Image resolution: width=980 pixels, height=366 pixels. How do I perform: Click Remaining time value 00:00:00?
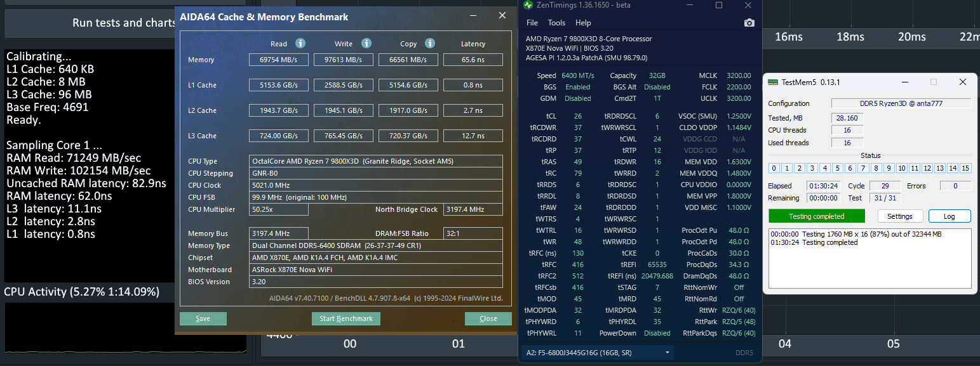pyautogui.click(x=823, y=198)
